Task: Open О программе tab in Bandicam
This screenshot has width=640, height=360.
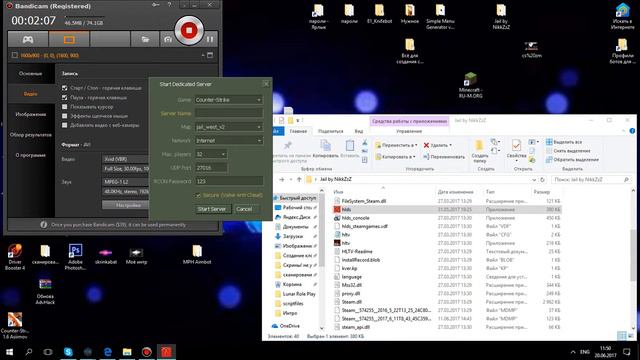Action: [x=31, y=155]
